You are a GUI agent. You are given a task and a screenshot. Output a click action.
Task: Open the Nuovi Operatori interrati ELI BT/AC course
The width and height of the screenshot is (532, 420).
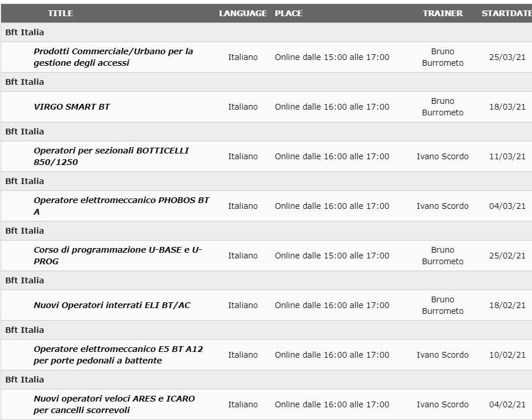click(x=112, y=305)
